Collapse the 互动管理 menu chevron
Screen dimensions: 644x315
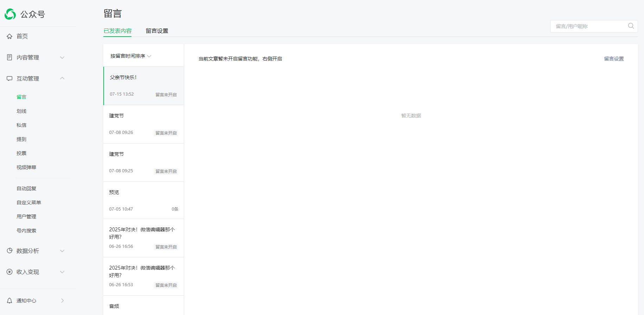coord(62,78)
